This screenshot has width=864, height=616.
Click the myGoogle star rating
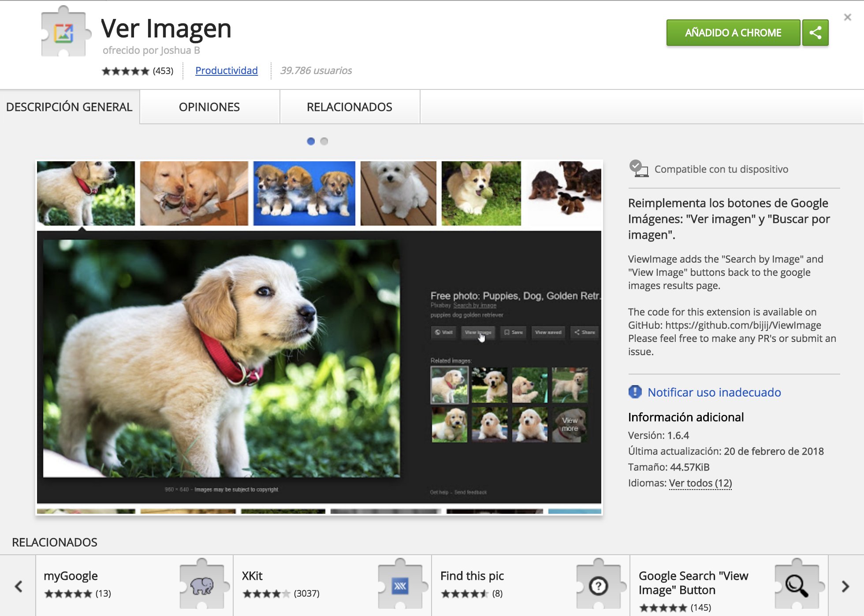pyautogui.click(x=68, y=594)
